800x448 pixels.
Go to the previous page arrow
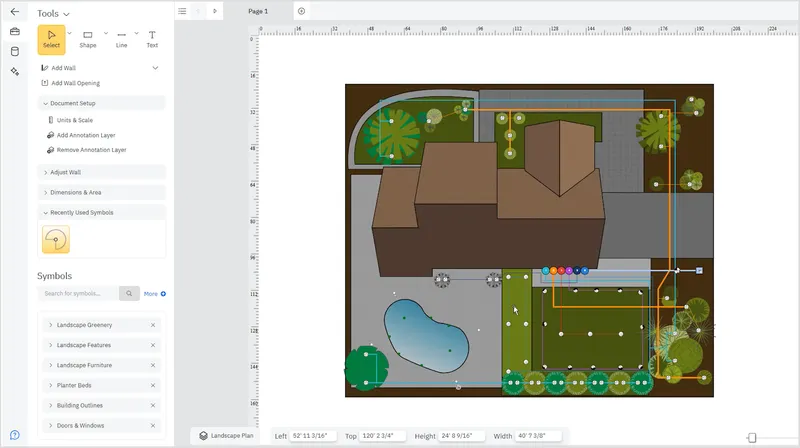(198, 11)
